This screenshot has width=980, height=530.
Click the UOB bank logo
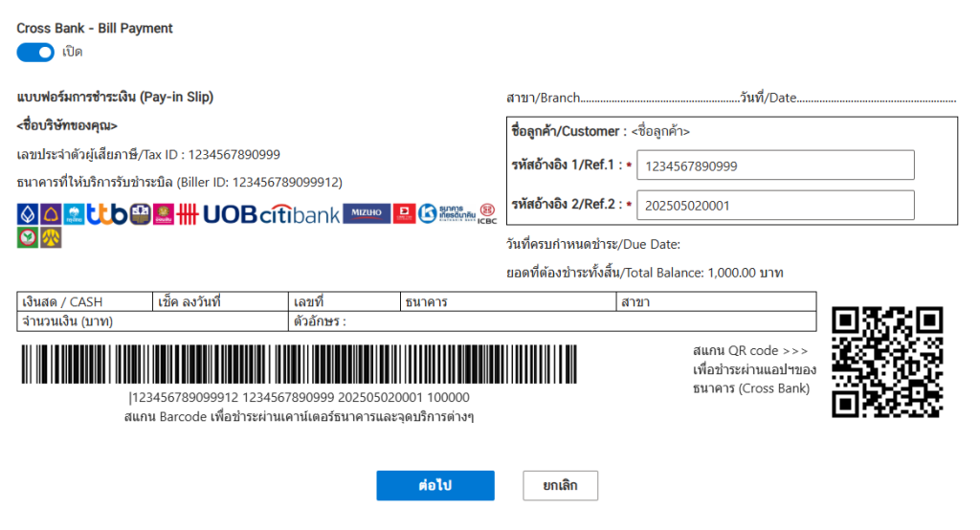tap(230, 214)
